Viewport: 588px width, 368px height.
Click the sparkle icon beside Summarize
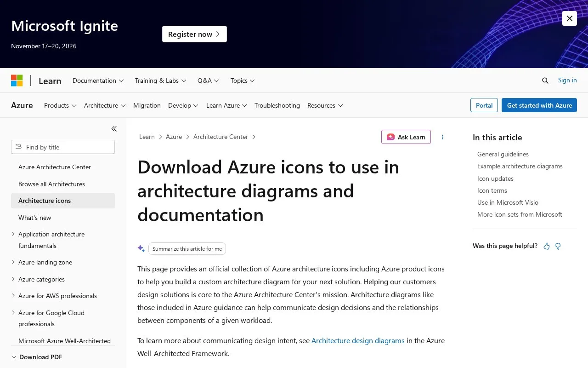click(141, 248)
